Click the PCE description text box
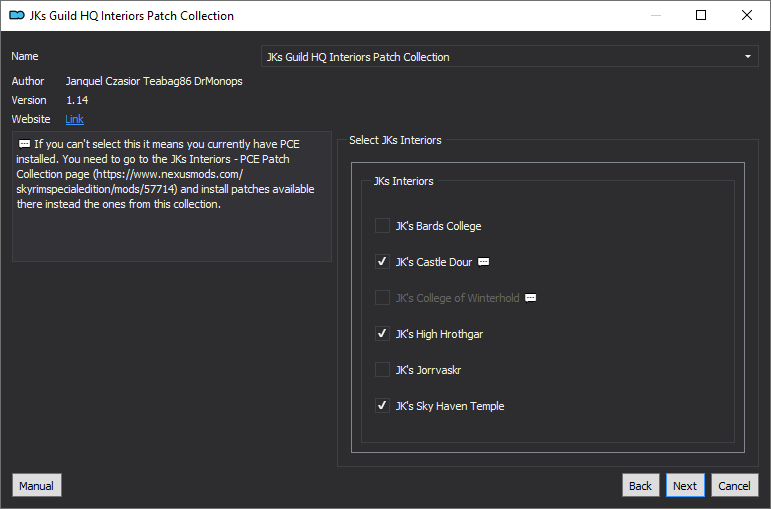 point(172,196)
